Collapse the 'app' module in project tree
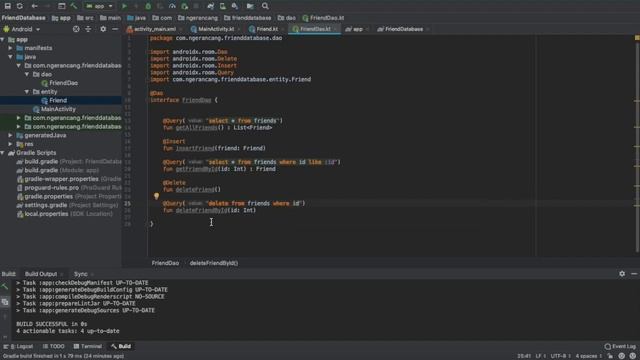Viewport: 640px width, 360px height. pyautogui.click(x=2, y=40)
